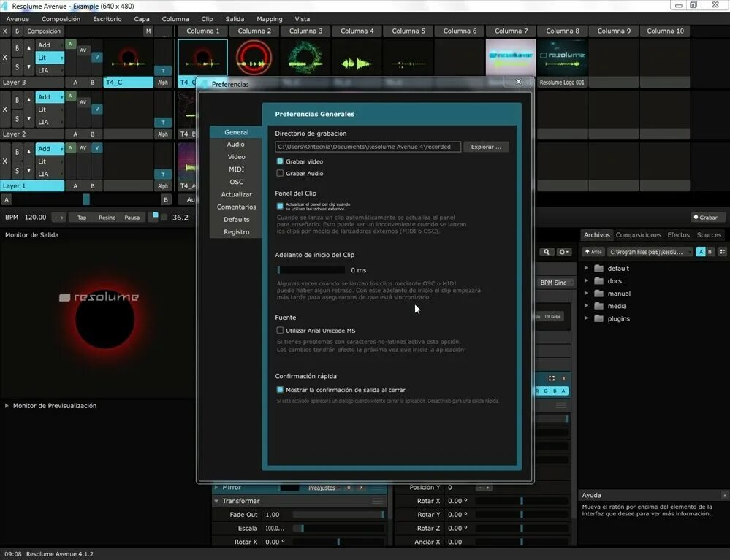Select the B browser toggle in Archivos
Image resolution: width=730 pixels, height=560 pixels.
pyautogui.click(x=710, y=252)
